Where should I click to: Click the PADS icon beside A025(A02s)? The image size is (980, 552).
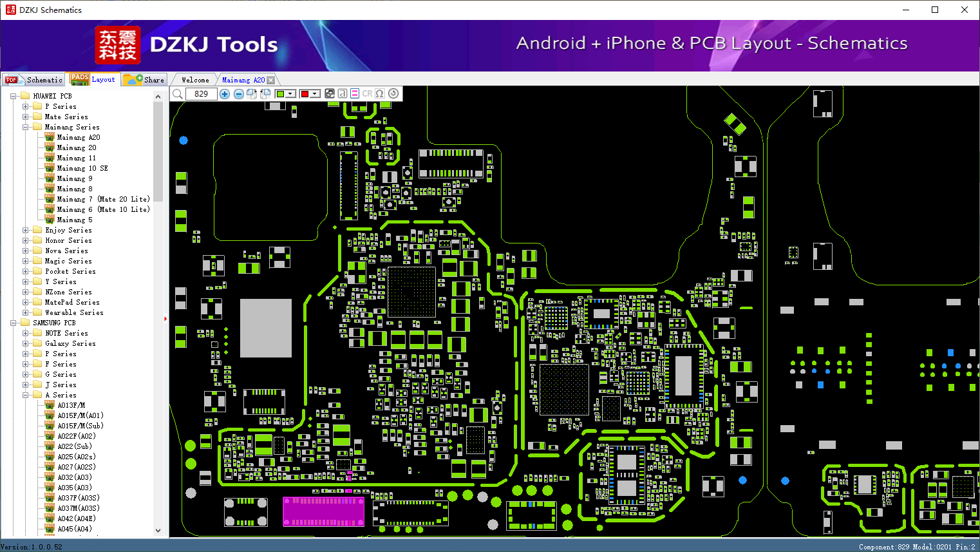coord(50,457)
